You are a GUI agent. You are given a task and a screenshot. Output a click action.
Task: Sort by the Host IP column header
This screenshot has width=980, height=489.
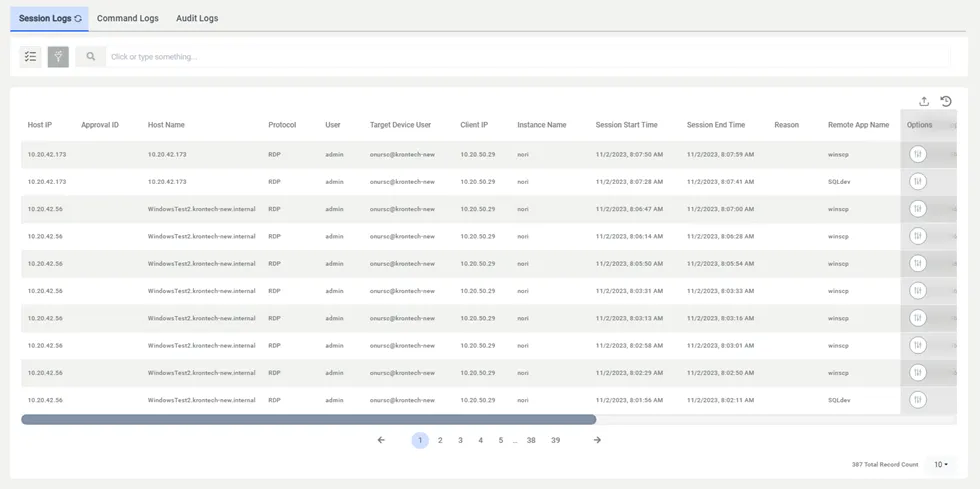click(39, 125)
